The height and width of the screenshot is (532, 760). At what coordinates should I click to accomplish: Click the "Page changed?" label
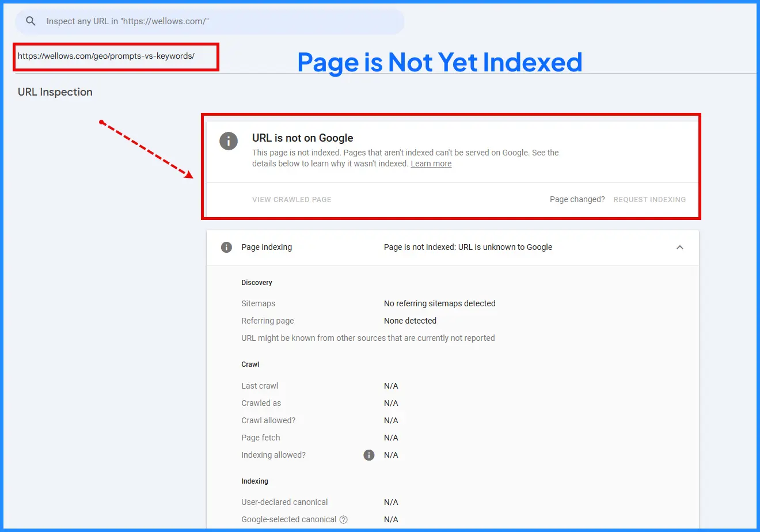(577, 199)
